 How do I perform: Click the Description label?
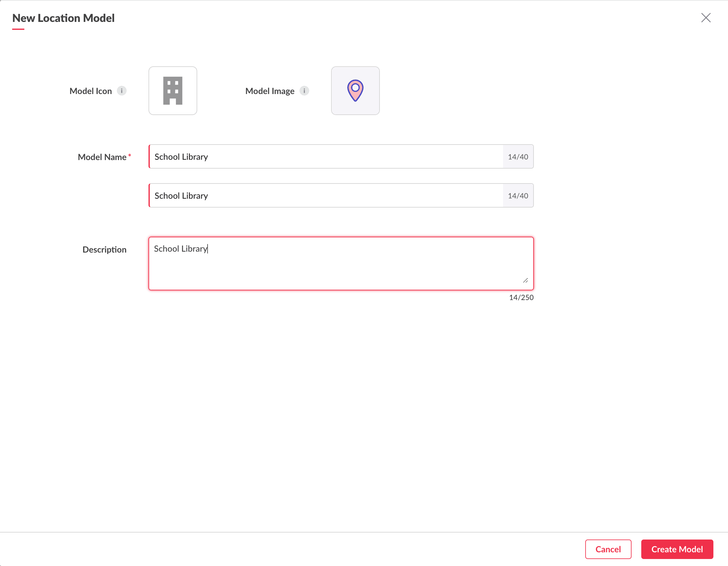[104, 250]
